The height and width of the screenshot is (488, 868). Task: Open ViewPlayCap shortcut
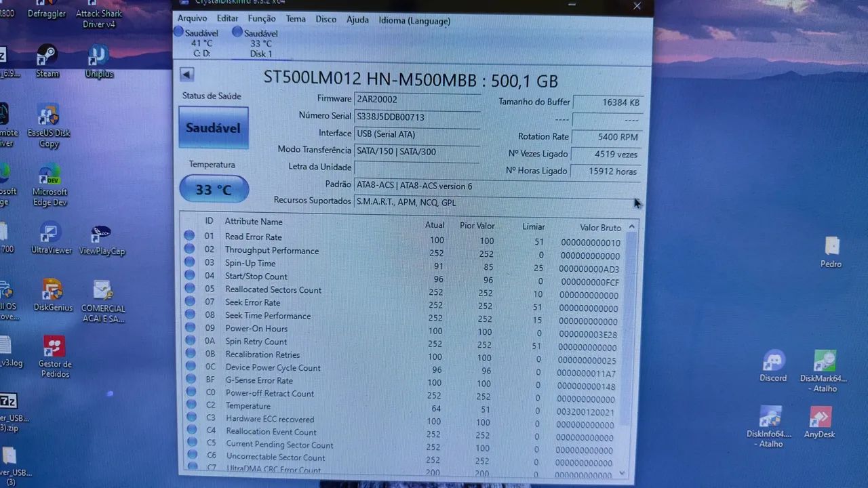click(x=102, y=240)
